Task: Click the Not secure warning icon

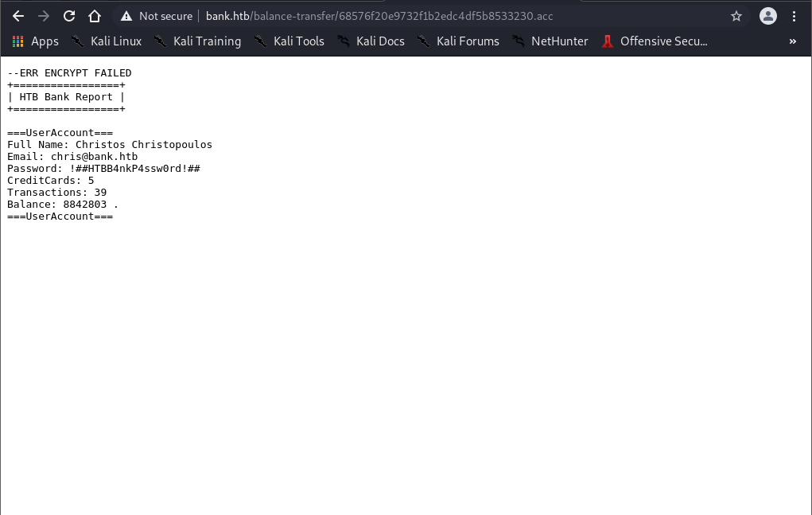Action: pyautogui.click(x=126, y=16)
